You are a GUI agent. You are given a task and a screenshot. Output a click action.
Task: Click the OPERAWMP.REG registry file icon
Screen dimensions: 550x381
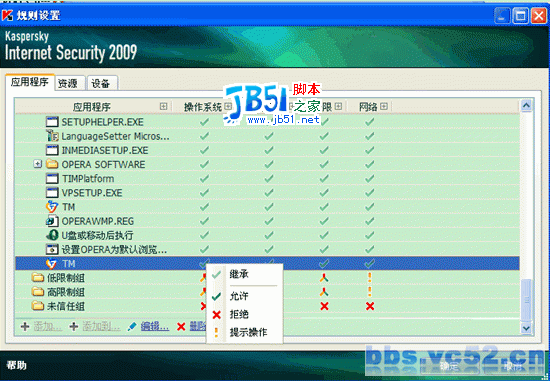pos(52,221)
